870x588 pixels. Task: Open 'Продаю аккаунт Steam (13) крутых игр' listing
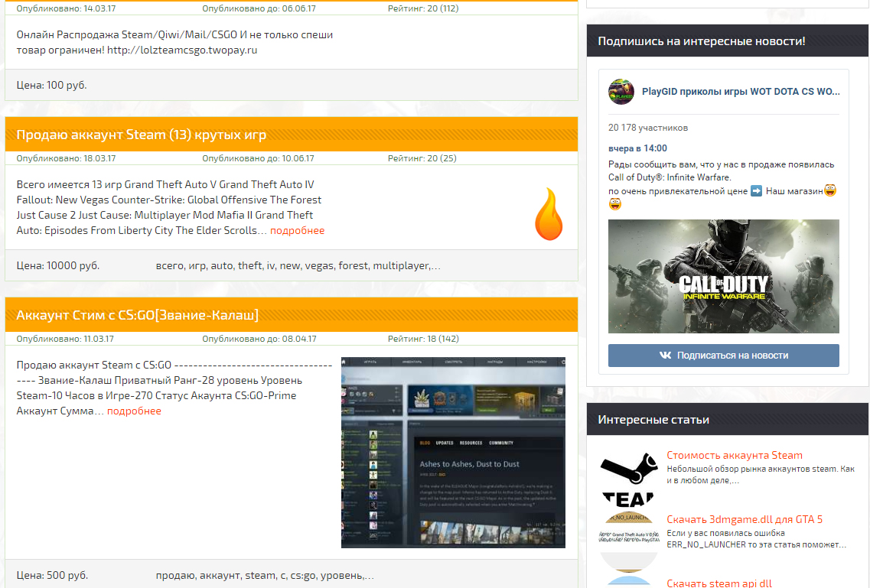[x=142, y=135]
